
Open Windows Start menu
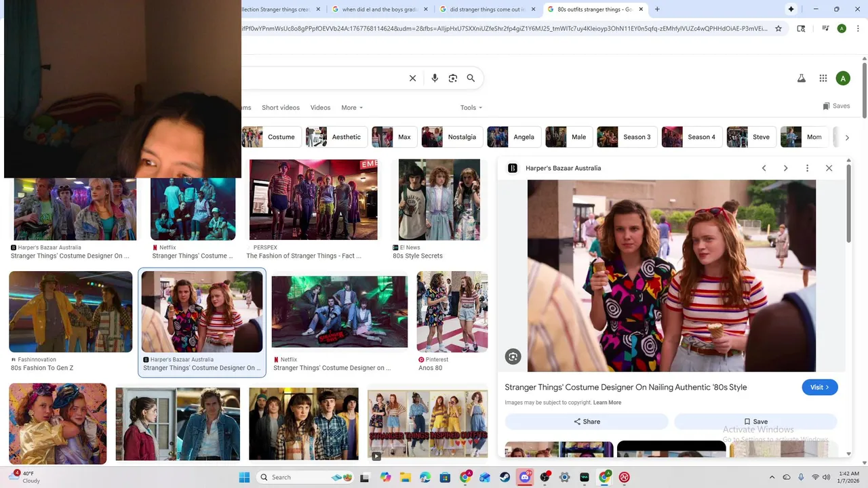[244, 477]
